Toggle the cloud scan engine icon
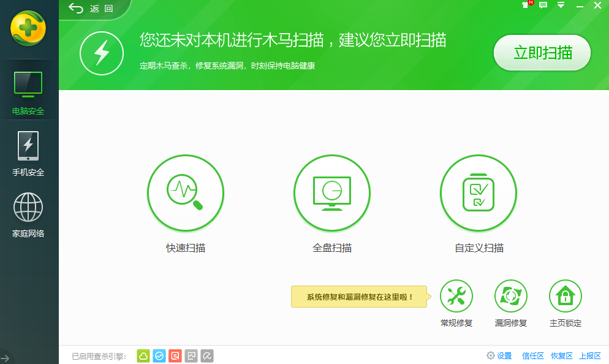609x364 pixels. coord(143,355)
